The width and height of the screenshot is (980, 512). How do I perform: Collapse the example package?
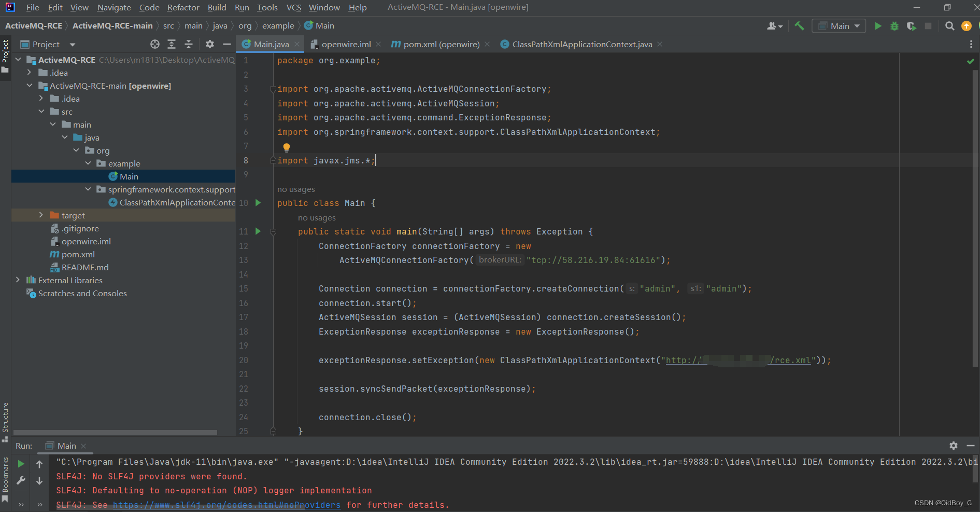pyautogui.click(x=88, y=163)
